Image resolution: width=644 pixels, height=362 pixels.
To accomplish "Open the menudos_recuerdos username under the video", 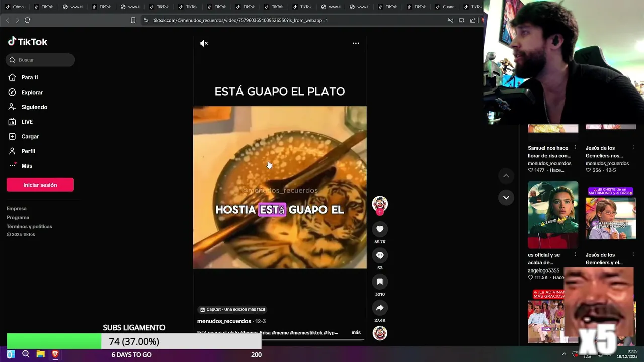I will (x=224, y=321).
